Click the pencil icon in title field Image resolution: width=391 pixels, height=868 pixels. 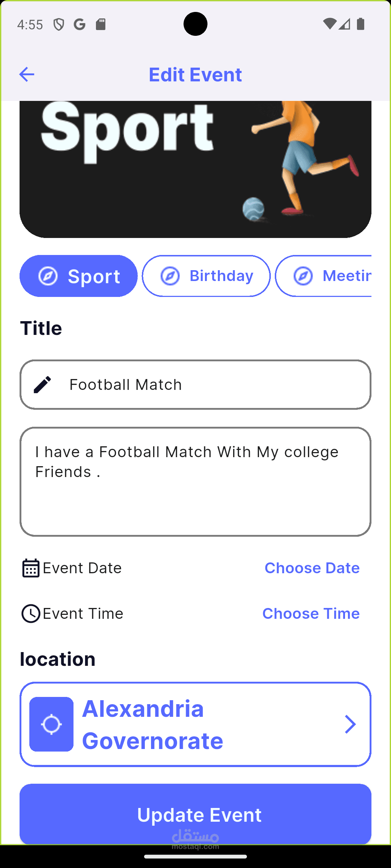click(x=42, y=384)
